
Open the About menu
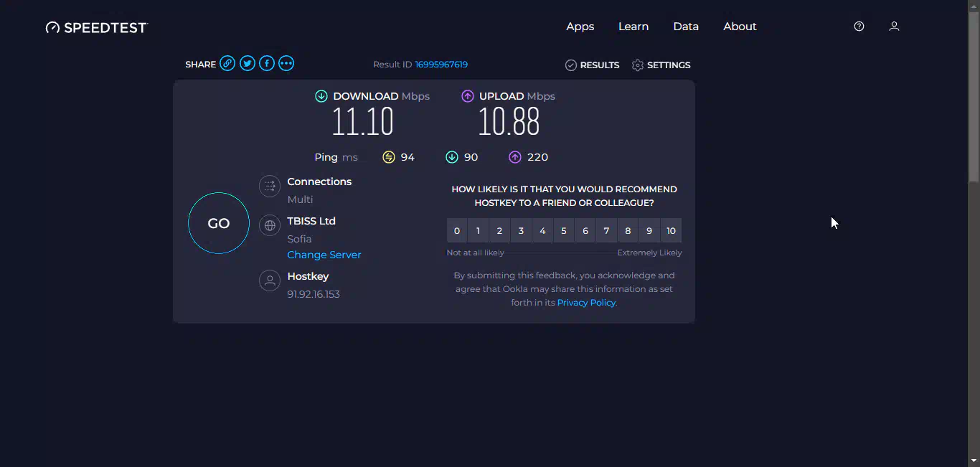tap(740, 27)
